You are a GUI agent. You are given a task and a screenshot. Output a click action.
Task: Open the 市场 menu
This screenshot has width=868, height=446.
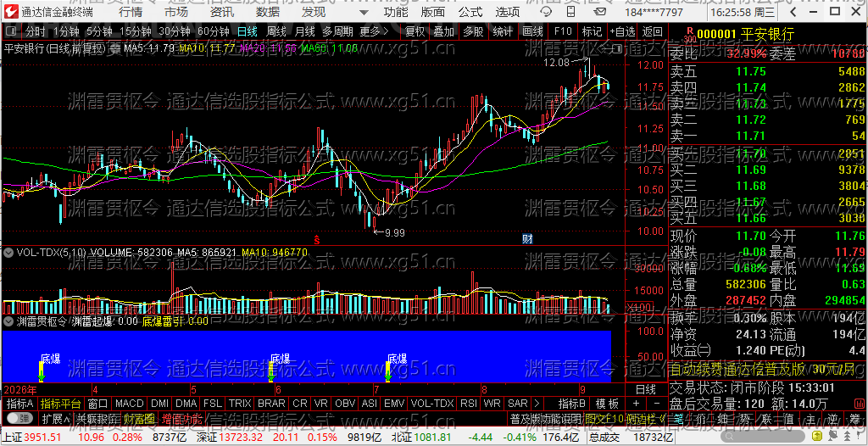[176, 12]
